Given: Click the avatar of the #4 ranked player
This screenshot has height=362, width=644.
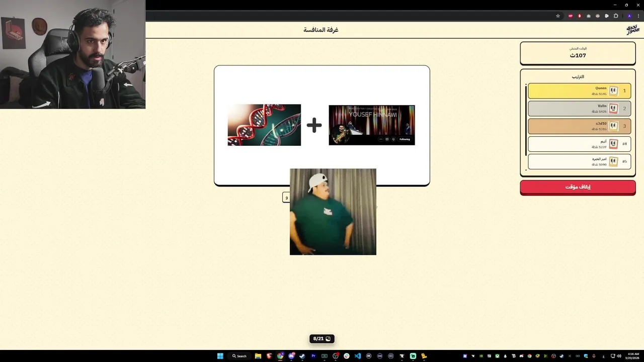Looking at the screenshot, I should 613,144.
